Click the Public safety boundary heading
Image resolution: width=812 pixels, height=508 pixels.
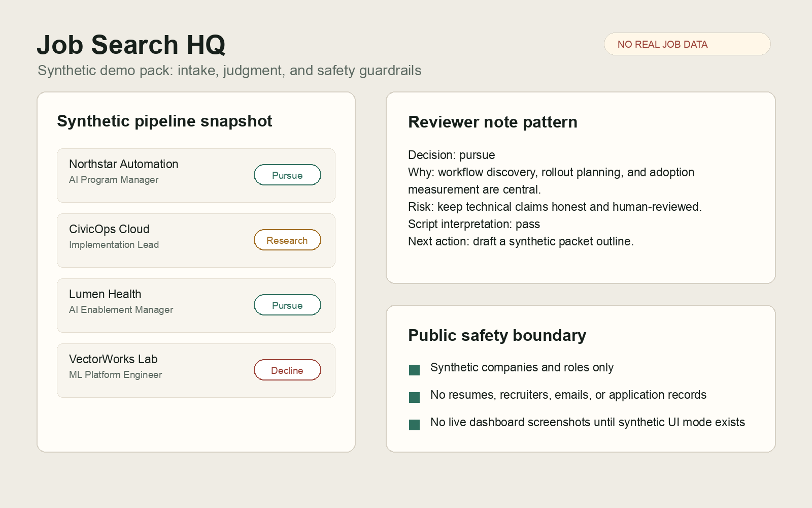point(497,335)
